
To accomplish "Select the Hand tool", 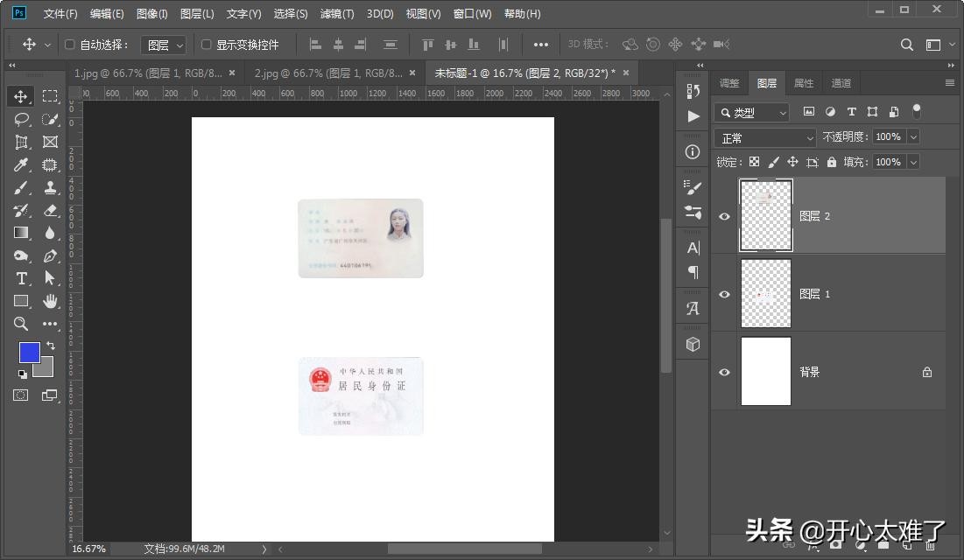I will coord(50,301).
